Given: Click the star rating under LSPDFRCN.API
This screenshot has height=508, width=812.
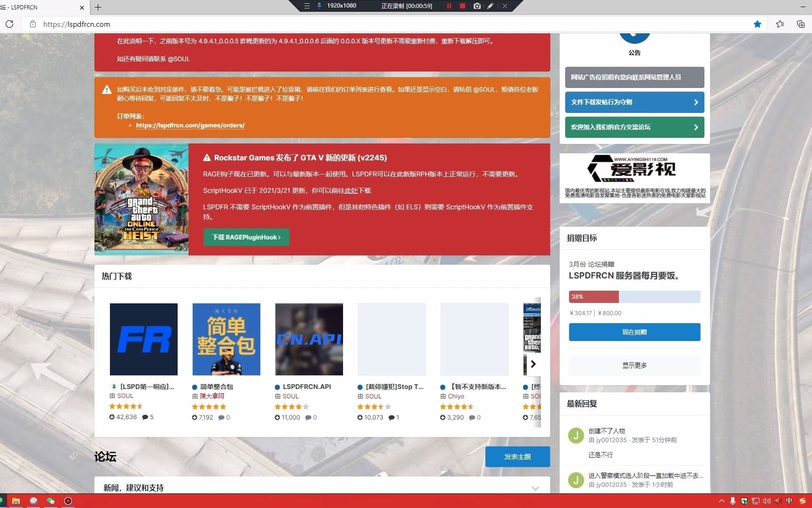Looking at the screenshot, I should coord(292,407).
